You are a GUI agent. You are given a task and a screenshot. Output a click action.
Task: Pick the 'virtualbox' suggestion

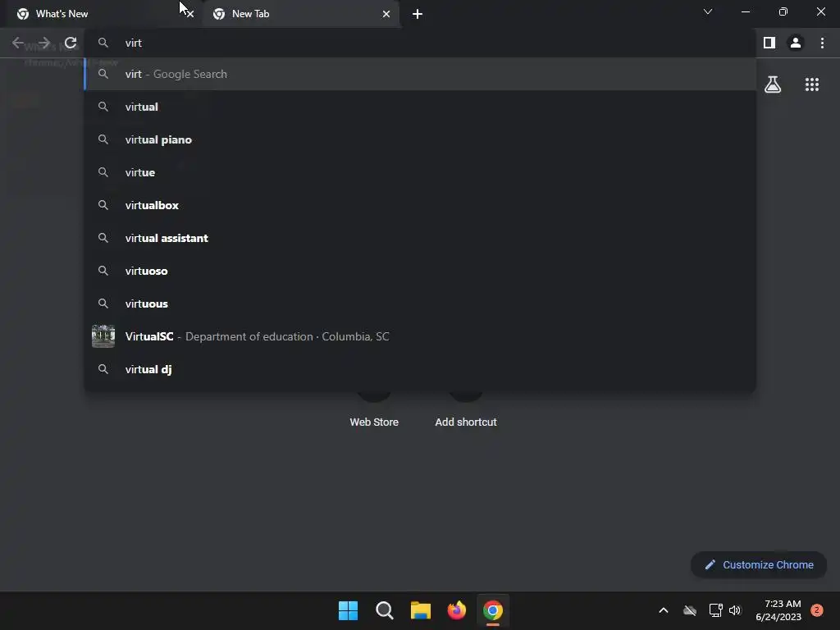[421, 205]
